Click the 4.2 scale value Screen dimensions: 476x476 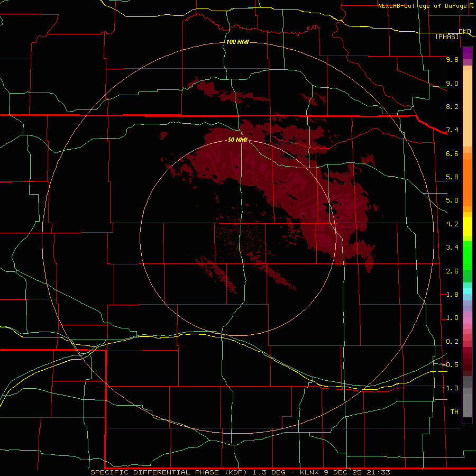(x=452, y=224)
